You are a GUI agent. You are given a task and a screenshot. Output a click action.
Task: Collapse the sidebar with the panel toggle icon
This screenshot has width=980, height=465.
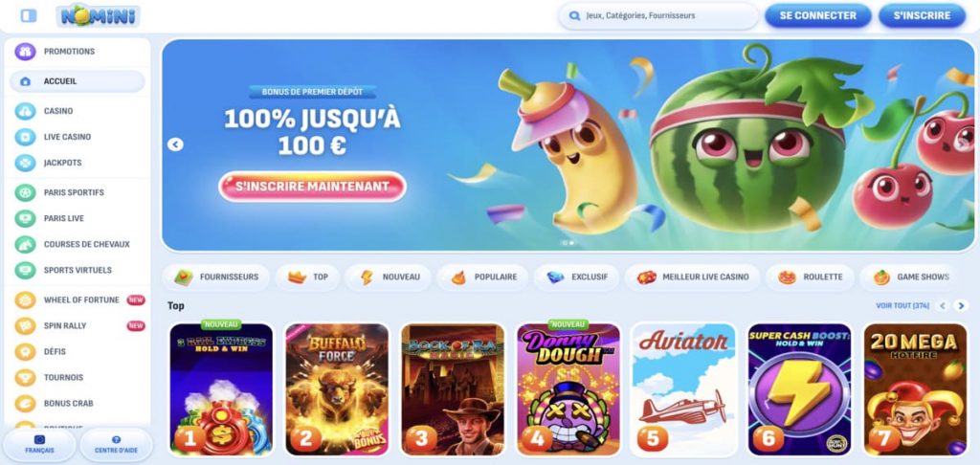[29, 15]
